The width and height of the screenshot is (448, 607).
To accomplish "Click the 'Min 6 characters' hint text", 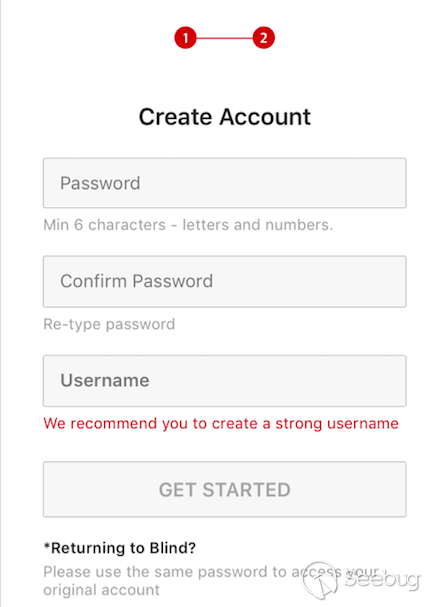I will click(x=188, y=225).
